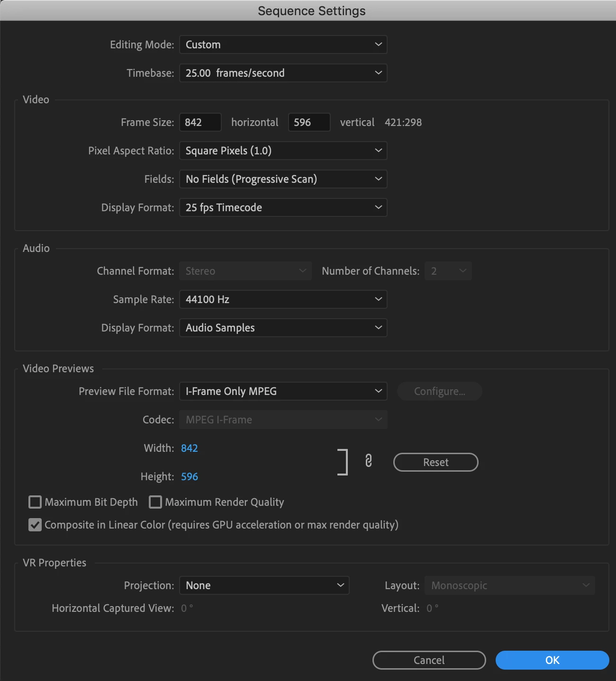Image resolution: width=616 pixels, height=681 pixels.
Task: Open the video Display Format timecode dropdown
Action: (x=283, y=207)
